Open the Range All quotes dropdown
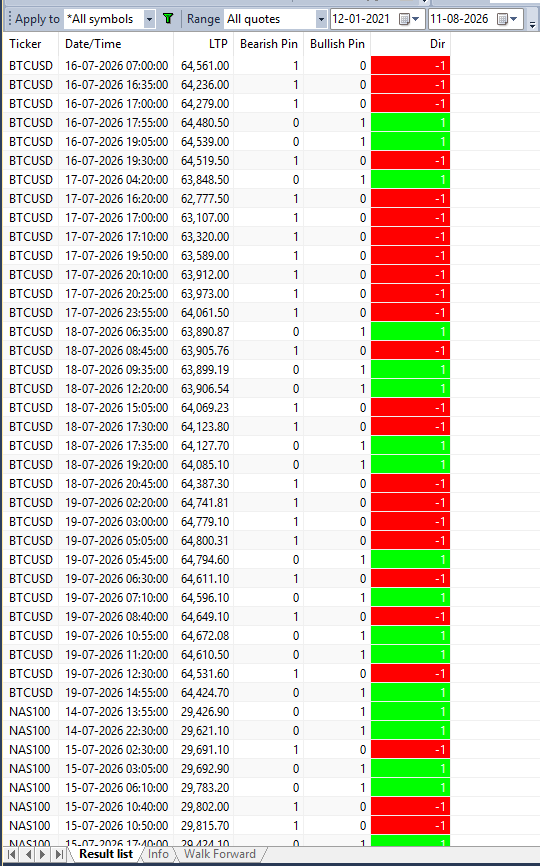The width and height of the screenshot is (540, 866). click(321, 19)
